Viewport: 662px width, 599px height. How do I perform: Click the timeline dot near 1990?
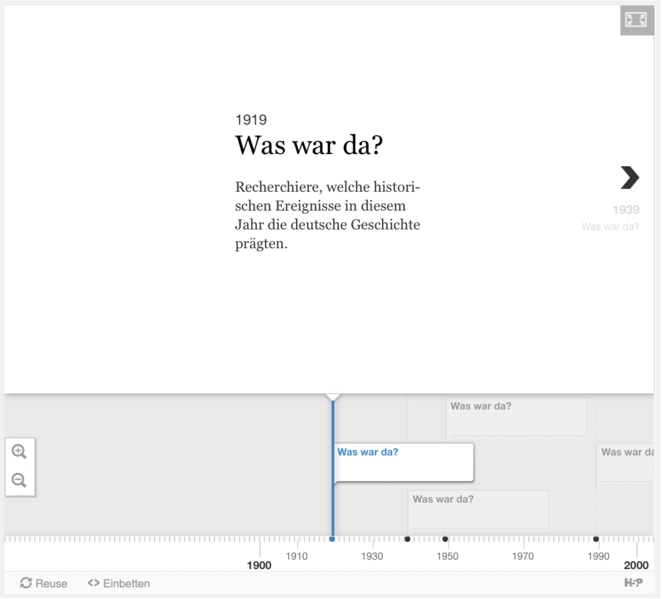[596, 539]
